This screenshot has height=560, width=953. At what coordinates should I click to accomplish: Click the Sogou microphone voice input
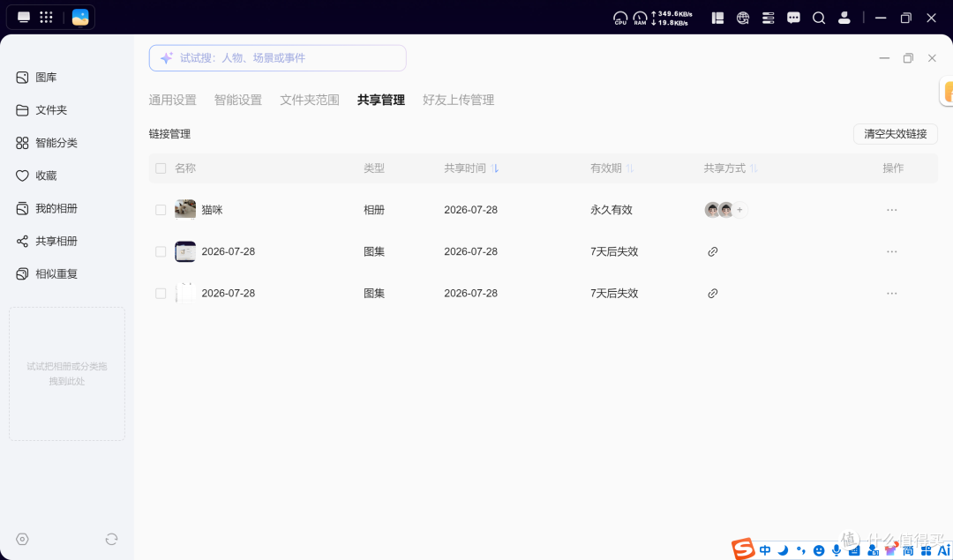tap(837, 550)
